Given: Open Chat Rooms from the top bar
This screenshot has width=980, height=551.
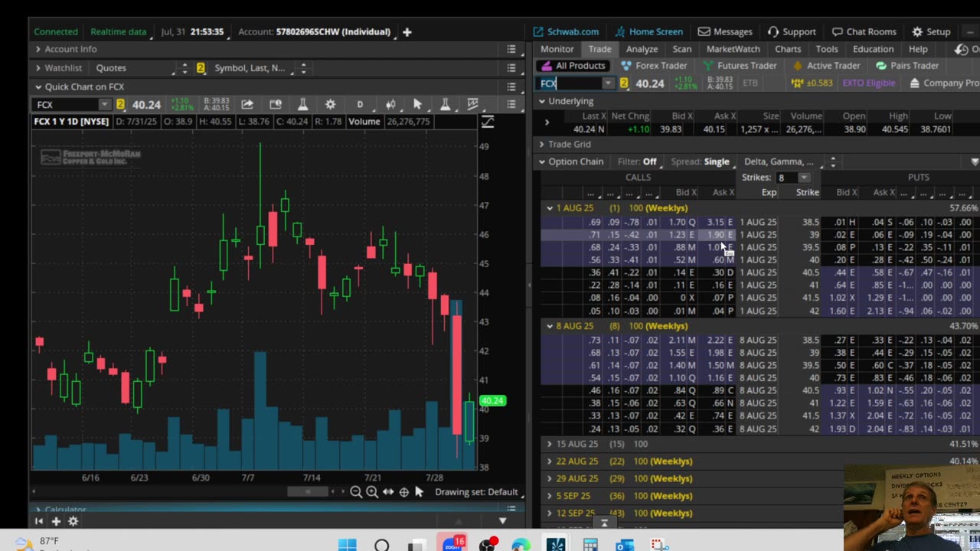Looking at the screenshot, I should point(864,32).
